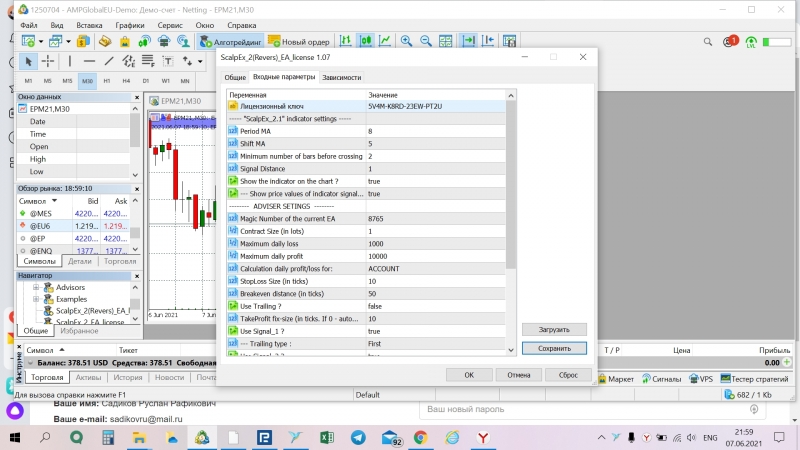This screenshot has height=450, width=800.
Task: Click Сброс button
Action: (568, 375)
